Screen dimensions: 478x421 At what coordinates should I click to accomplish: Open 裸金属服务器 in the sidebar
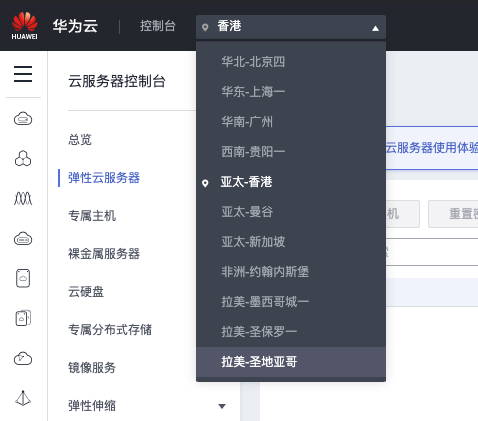104,254
